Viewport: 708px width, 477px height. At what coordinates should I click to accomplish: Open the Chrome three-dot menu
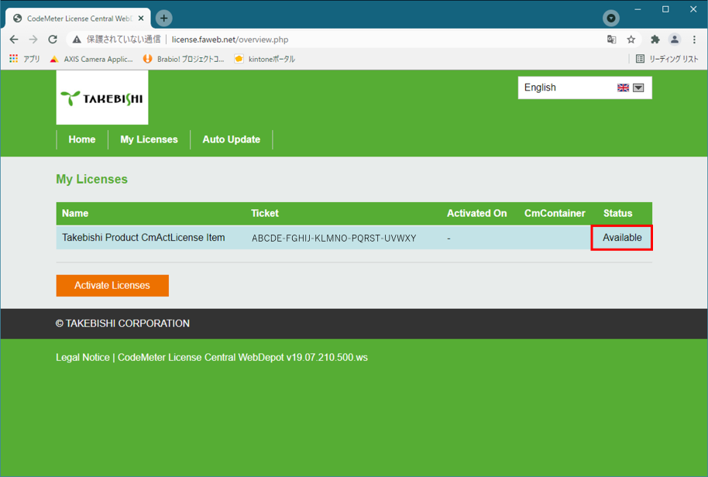(694, 40)
